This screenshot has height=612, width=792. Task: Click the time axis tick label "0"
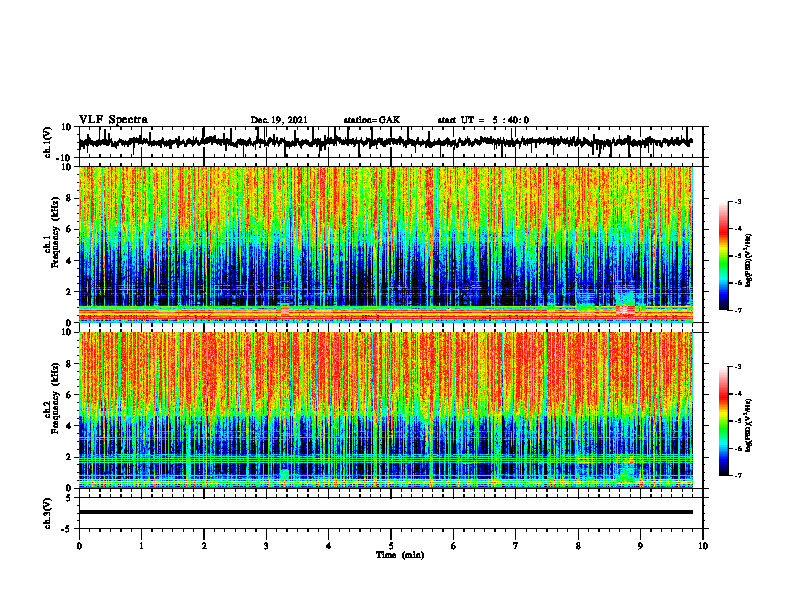pyautogui.click(x=79, y=546)
